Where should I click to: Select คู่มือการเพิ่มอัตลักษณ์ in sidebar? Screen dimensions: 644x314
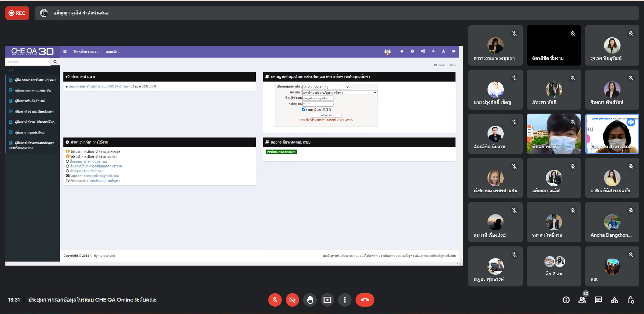coord(30,101)
